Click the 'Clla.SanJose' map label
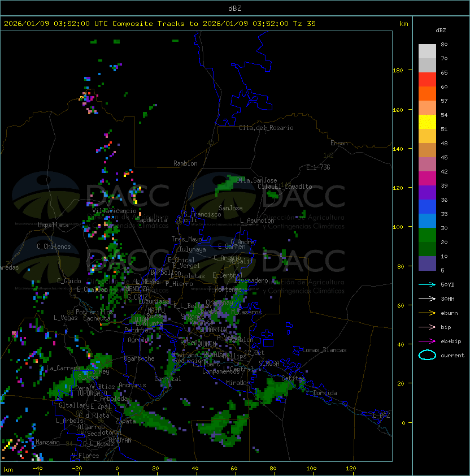The height and width of the screenshot is (476, 470). pyautogui.click(x=256, y=180)
